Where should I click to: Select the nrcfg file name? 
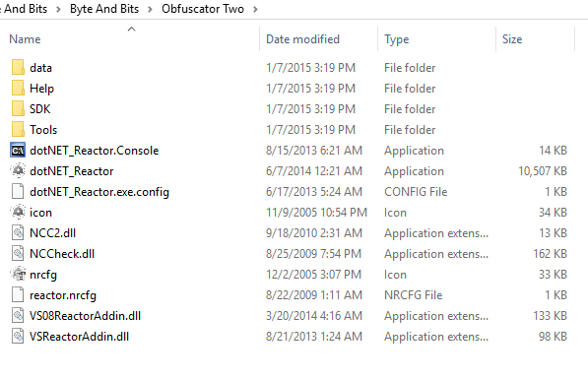point(43,275)
